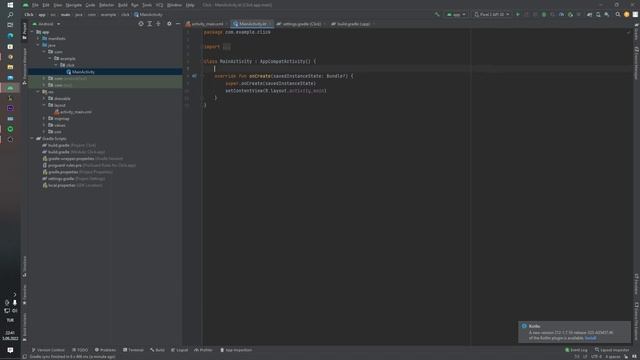640x360 pixels.
Task: Open Project panel gear settings
Action: tap(169, 24)
